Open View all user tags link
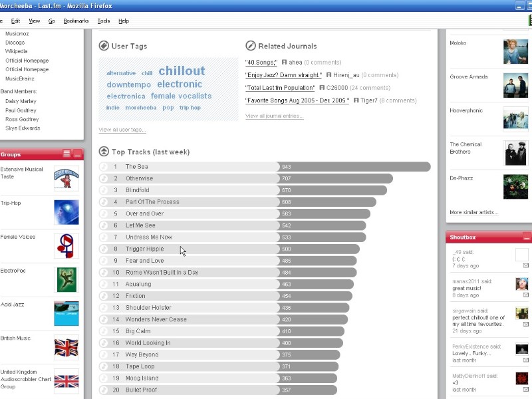Image resolution: width=532 pixels, height=399 pixels. point(122,130)
